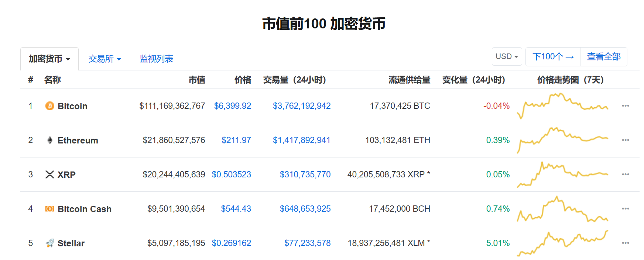Open Bitcoin's 7-day price chart
The width and height of the screenshot is (644, 260).
pos(562,106)
